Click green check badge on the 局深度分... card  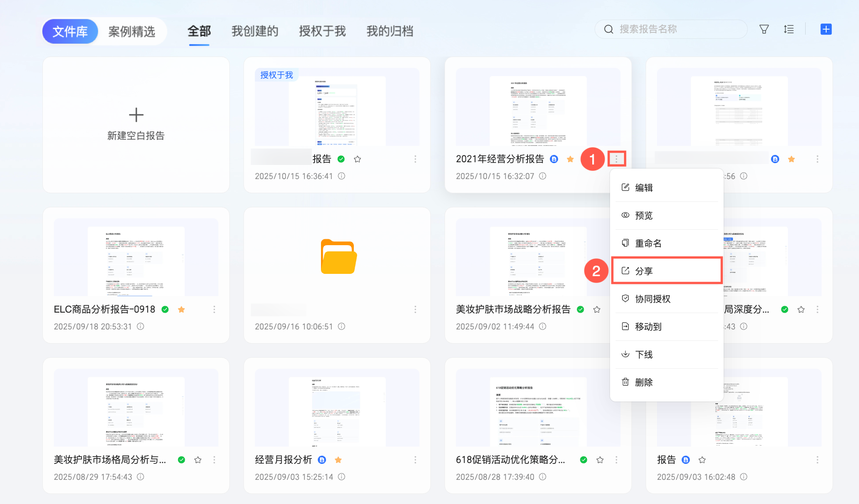(x=785, y=309)
